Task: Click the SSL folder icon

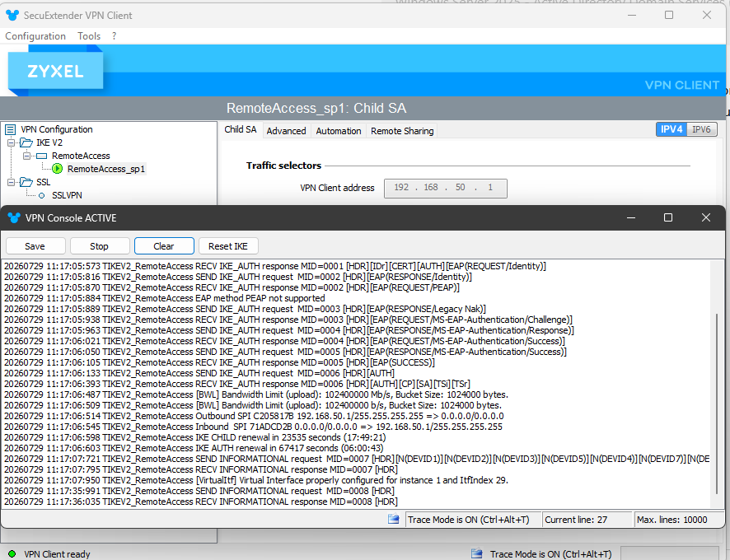Action: (26, 182)
